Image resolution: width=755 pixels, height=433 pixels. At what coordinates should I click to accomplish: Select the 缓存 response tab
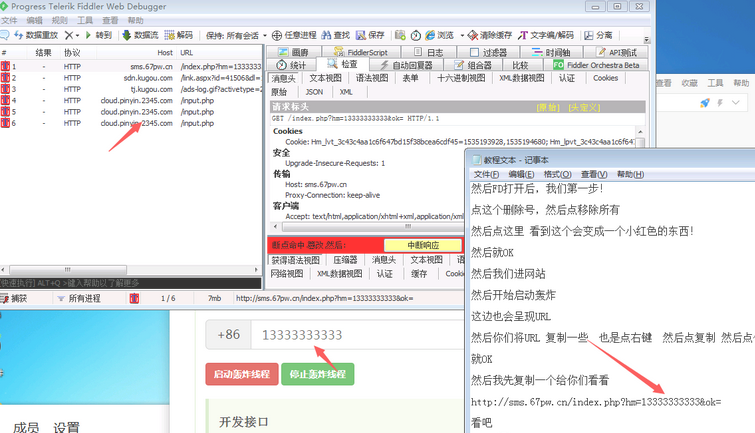(419, 274)
